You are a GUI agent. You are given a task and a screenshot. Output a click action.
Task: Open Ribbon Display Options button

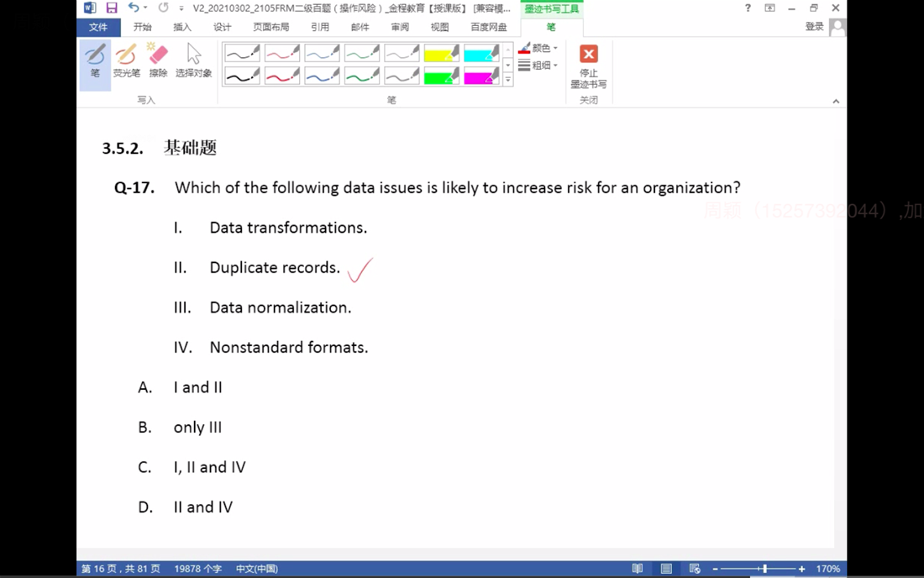tap(769, 8)
